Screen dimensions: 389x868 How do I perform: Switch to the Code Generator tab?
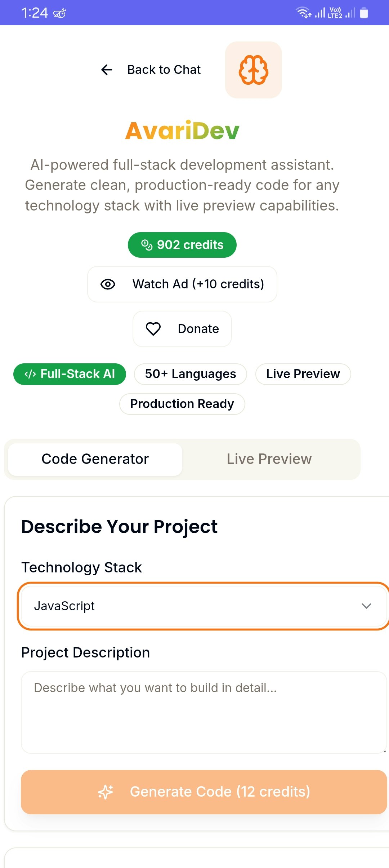pos(95,459)
